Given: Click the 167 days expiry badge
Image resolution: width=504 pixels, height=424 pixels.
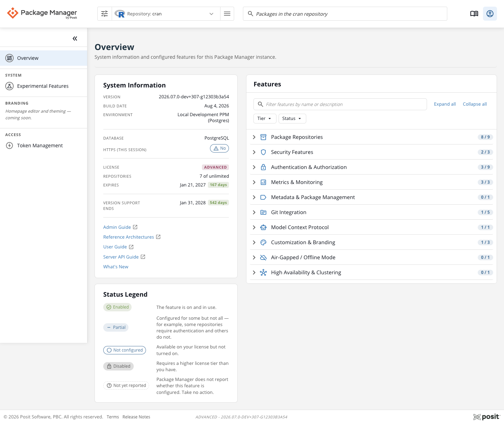Looking at the screenshot, I should (x=218, y=185).
